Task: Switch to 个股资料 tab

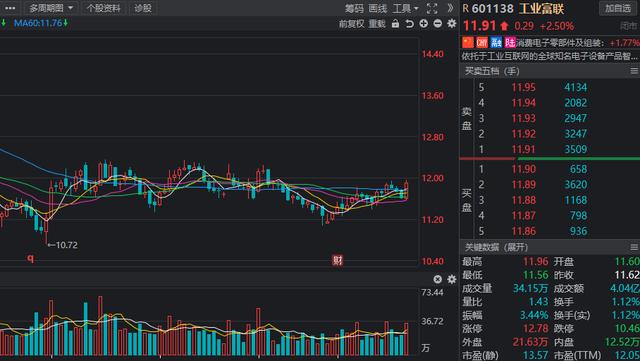Action: click(x=103, y=8)
